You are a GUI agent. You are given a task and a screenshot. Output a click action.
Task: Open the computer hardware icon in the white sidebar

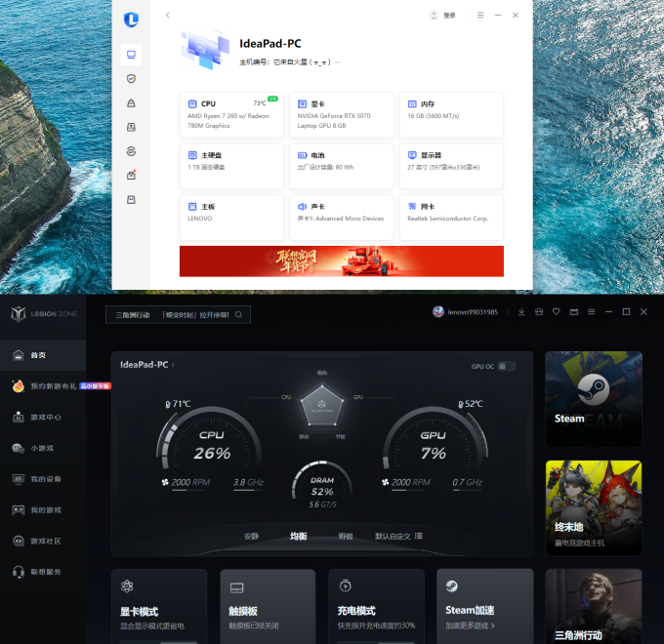(x=131, y=55)
